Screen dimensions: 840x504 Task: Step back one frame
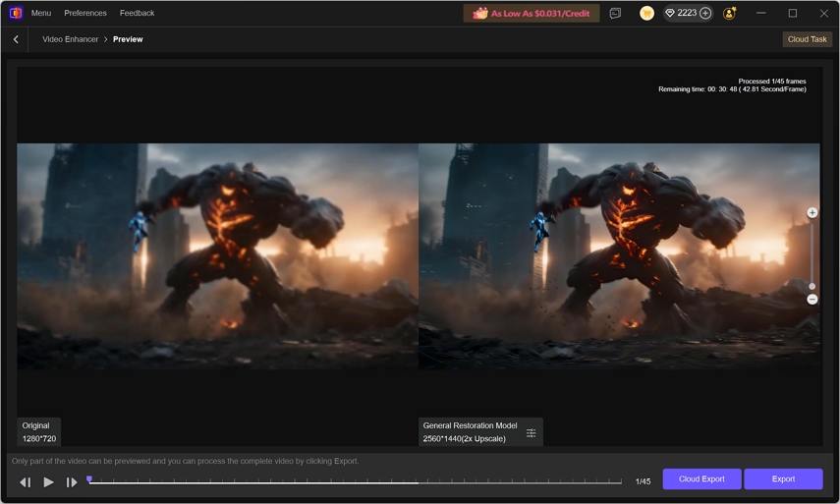[26, 482]
